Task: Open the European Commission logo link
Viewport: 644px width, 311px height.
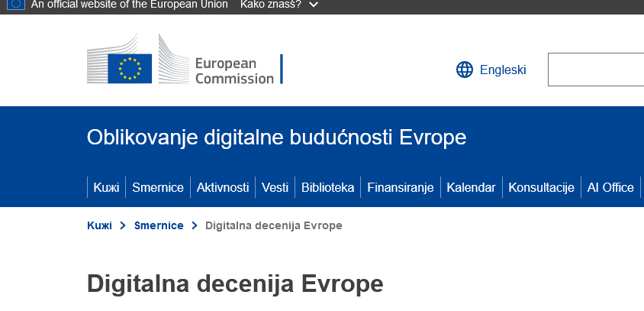Action: click(x=185, y=60)
